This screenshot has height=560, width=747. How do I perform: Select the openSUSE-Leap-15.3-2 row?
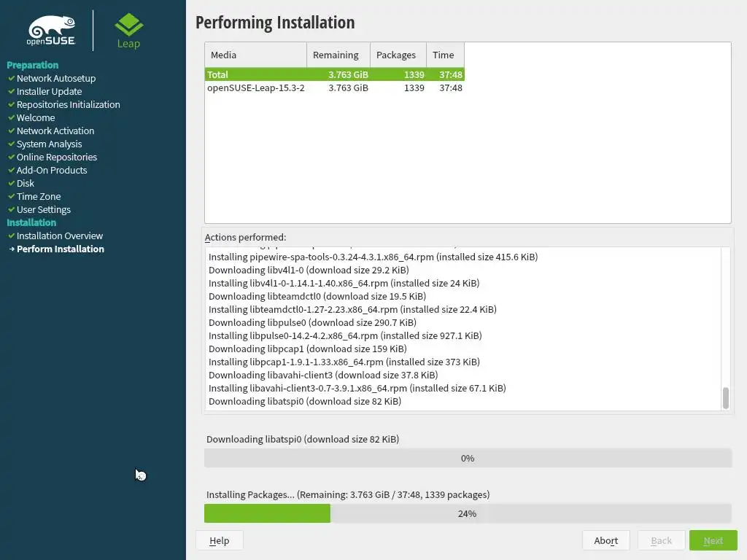[x=334, y=87]
